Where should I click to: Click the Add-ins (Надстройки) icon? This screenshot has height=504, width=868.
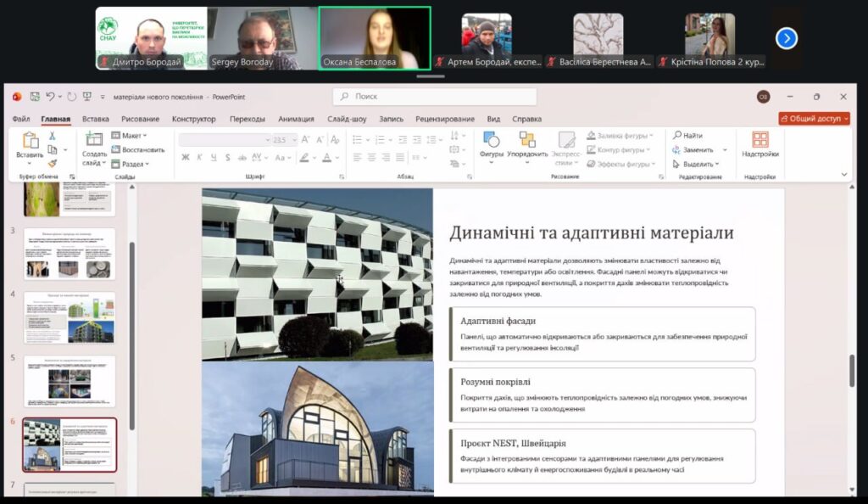pos(759,140)
